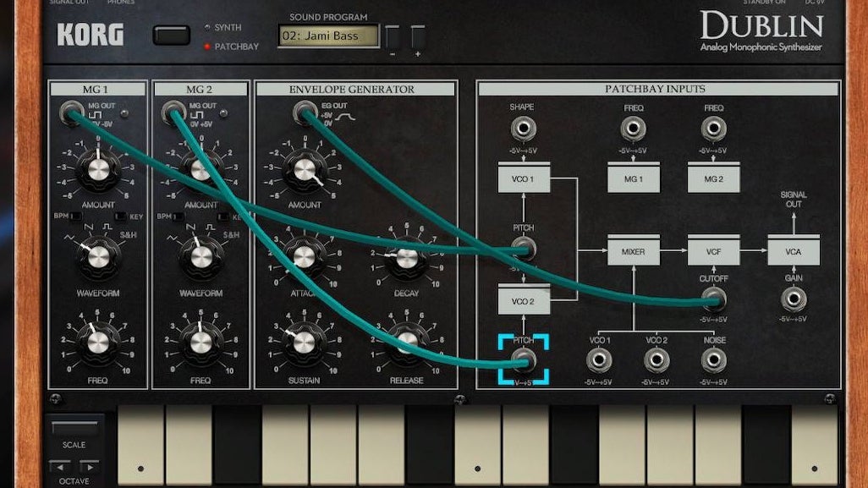Viewport: 868px width, 488px height.
Task: Click the VCO 1 SHAPE input jack
Action: click(x=523, y=129)
